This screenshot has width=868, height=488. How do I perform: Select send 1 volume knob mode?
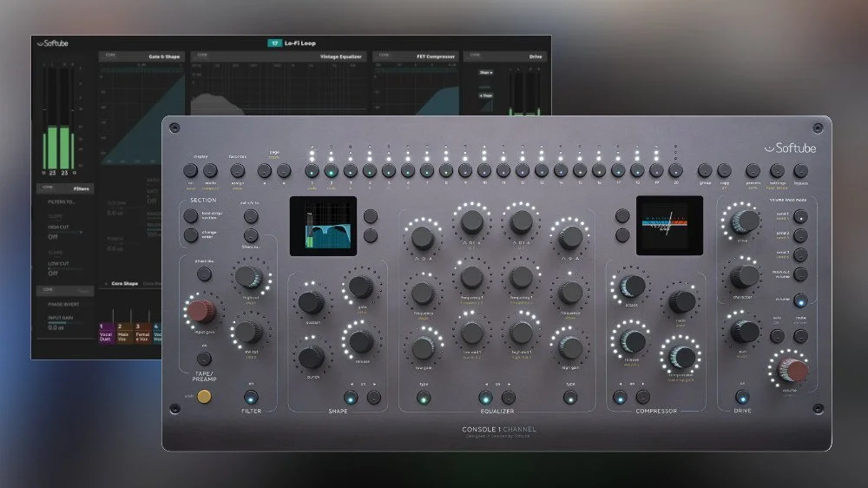800,216
